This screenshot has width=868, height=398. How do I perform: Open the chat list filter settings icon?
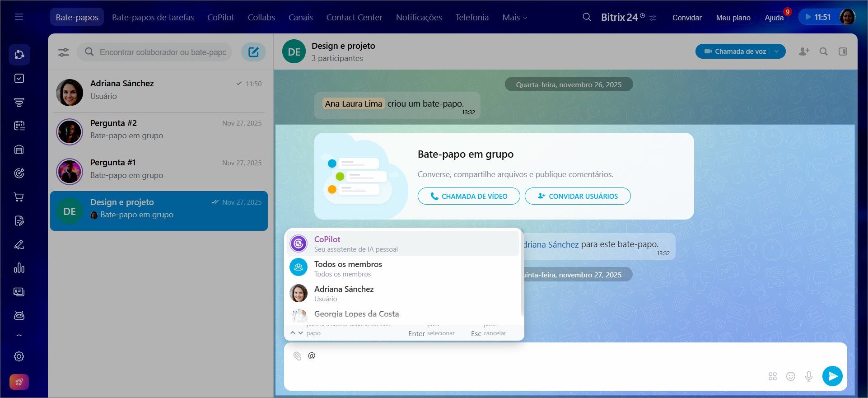[64, 52]
